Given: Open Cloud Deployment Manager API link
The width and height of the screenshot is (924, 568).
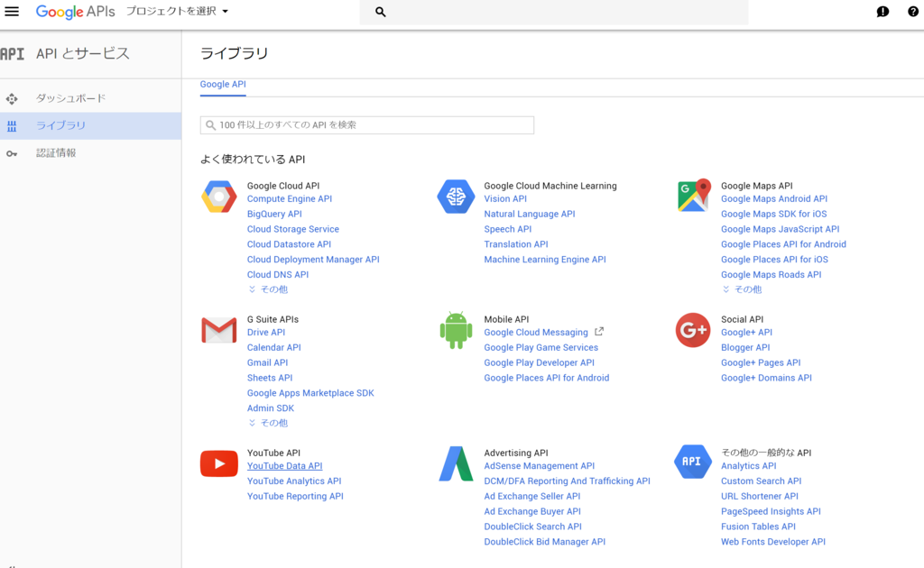Looking at the screenshot, I should pyautogui.click(x=313, y=260).
